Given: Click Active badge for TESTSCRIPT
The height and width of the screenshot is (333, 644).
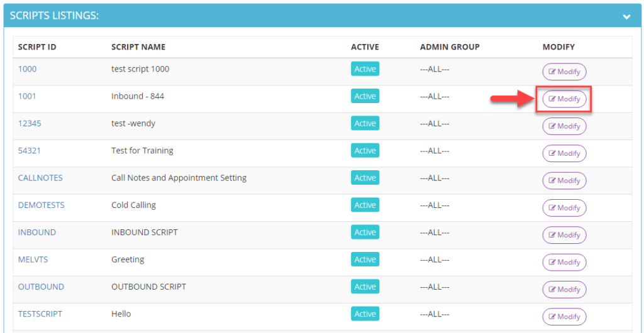Looking at the screenshot, I should pyautogui.click(x=365, y=314).
